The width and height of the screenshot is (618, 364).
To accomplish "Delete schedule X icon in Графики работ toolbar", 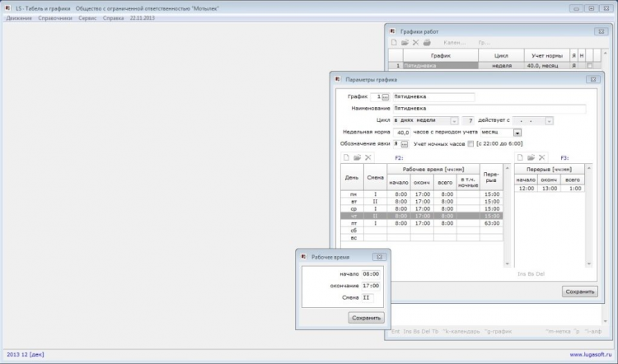I will (416, 43).
